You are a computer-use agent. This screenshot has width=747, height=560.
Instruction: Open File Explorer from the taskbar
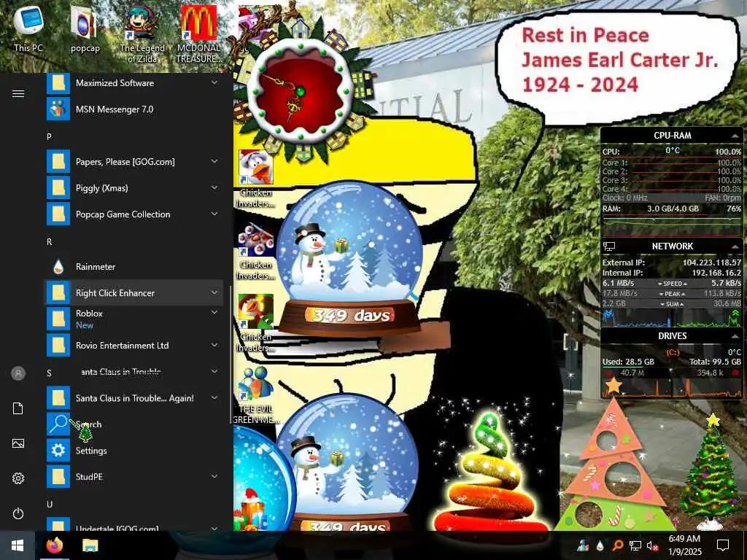point(90,545)
